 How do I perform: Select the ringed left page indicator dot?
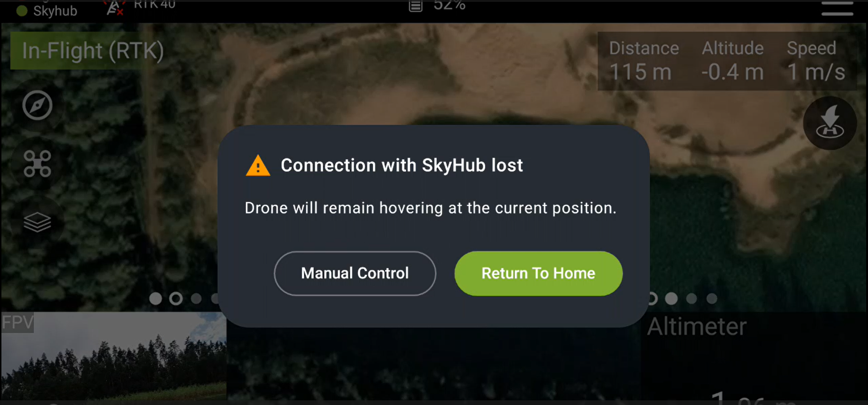point(176,298)
